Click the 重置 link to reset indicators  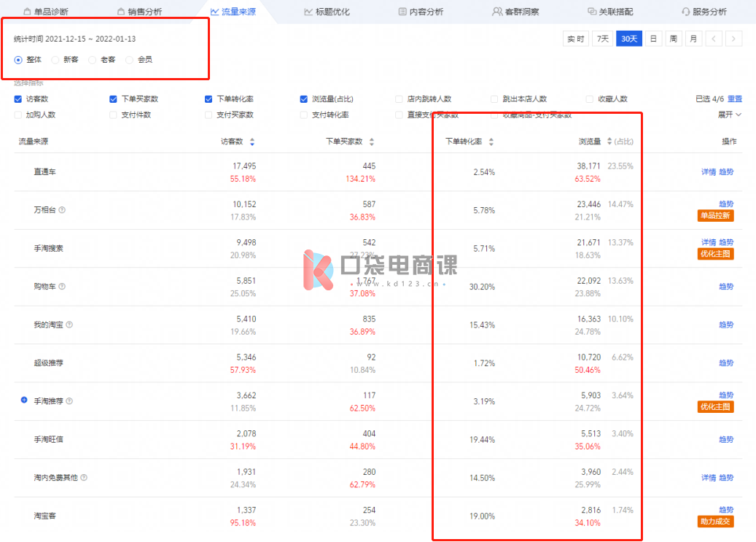[735, 99]
